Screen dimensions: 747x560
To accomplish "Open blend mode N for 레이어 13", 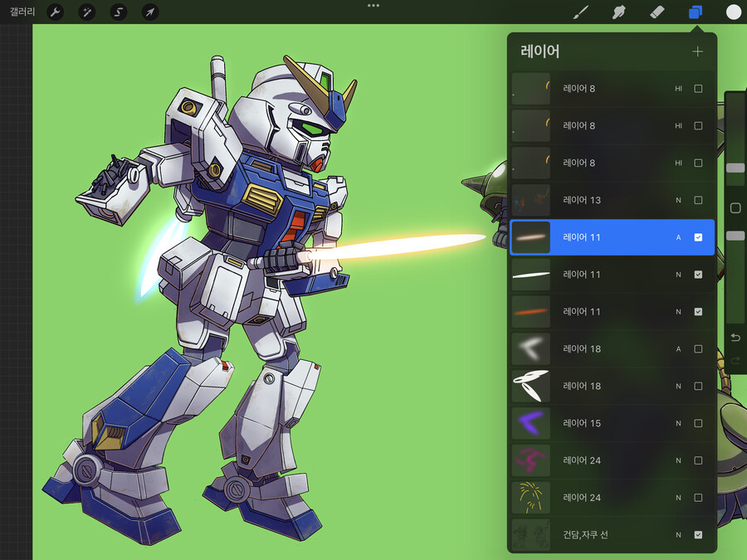I will click(678, 200).
